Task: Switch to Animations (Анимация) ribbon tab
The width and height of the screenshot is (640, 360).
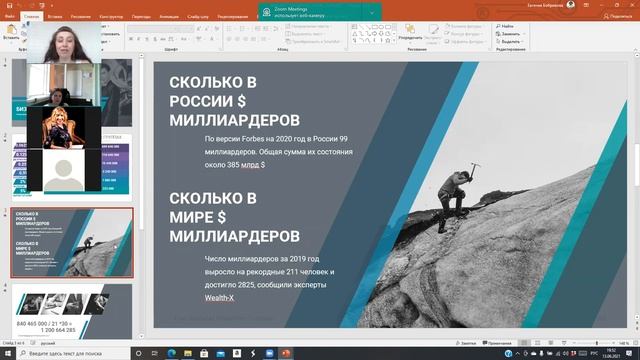Action: pos(169,17)
